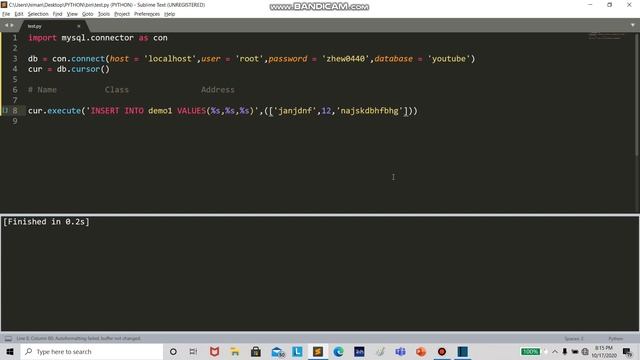Click the battery tray icon
The image size is (640, 360).
(x=575, y=351)
